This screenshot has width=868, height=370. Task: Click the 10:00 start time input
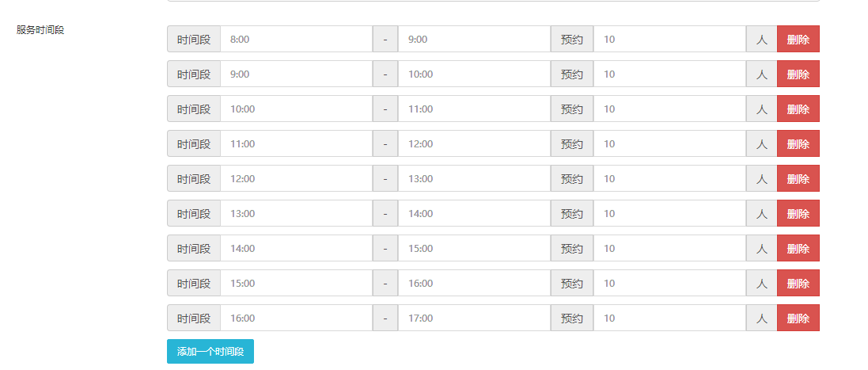(295, 109)
